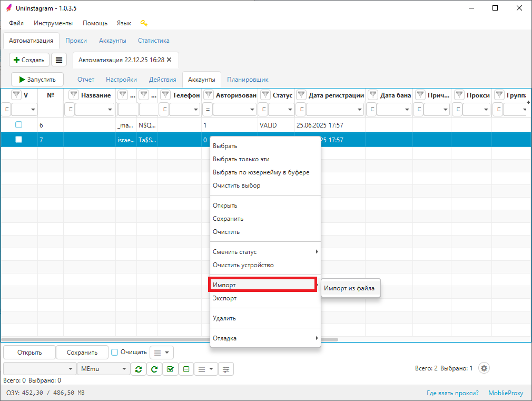Open the hamburger menu next to Создать
Viewport: 532px width, 401px height.
[59, 60]
